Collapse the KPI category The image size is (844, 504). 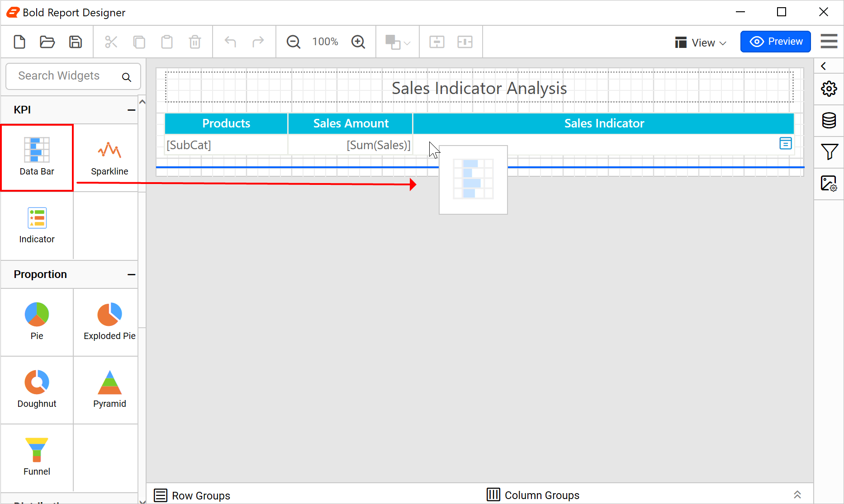click(x=131, y=110)
